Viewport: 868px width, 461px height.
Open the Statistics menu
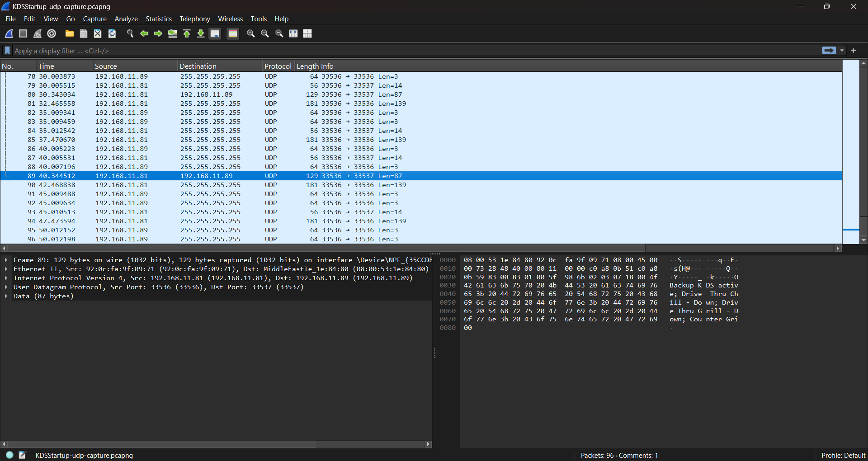click(x=158, y=19)
